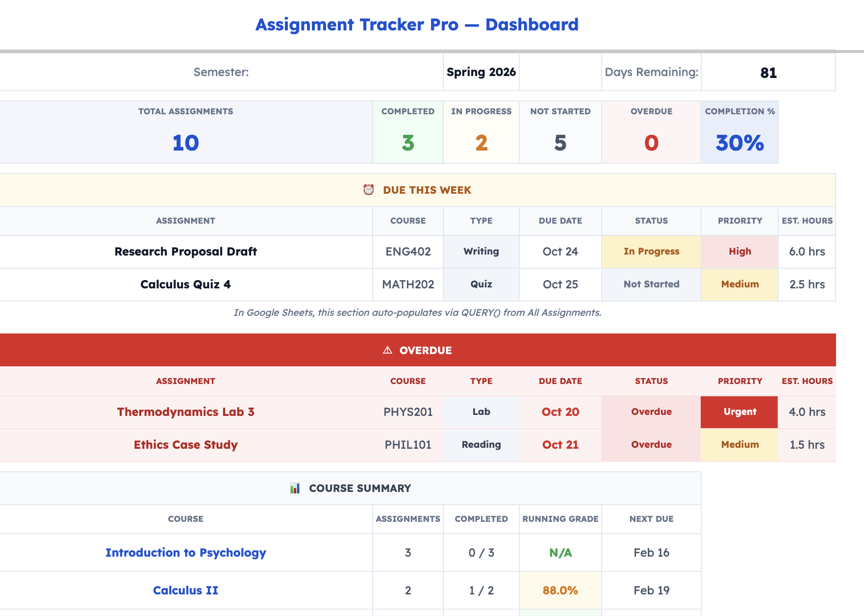Select the Urgent priority badge for Thermodynamics Lab 3

739,412
